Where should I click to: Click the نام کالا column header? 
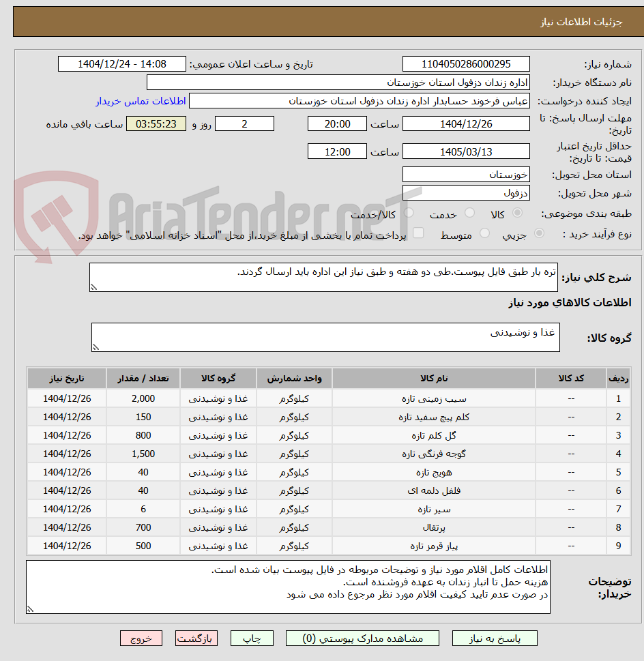click(434, 378)
